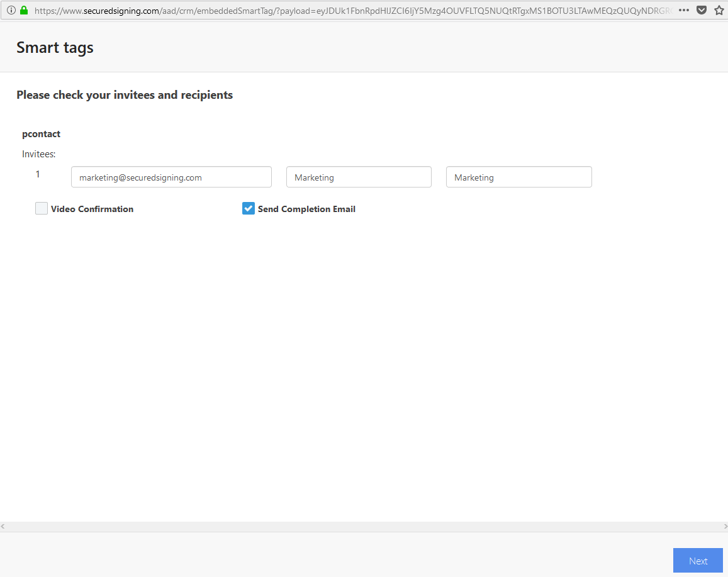Uncheck the Send Completion Email option

[248, 208]
